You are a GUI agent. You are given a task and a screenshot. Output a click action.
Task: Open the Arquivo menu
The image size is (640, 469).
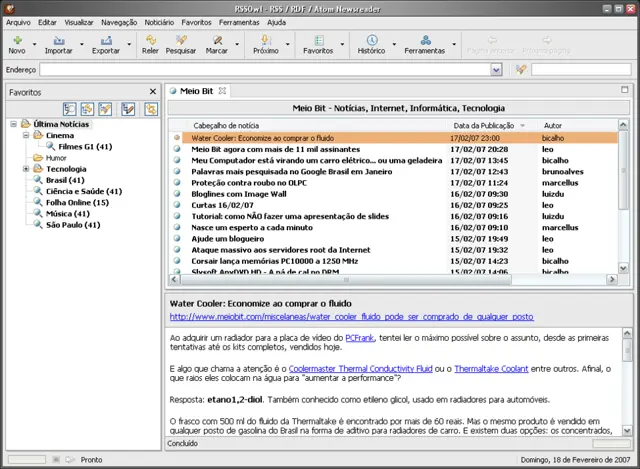[x=18, y=22]
